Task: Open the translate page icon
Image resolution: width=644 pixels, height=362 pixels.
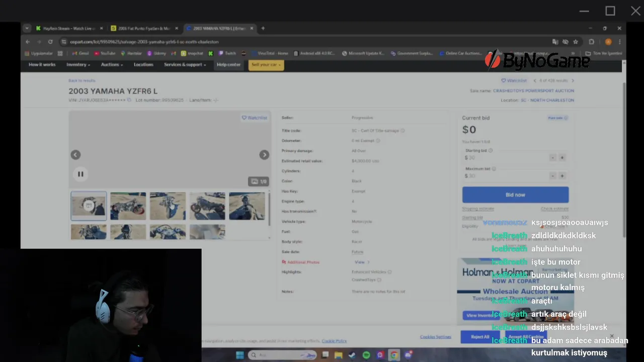Action: 555,42
